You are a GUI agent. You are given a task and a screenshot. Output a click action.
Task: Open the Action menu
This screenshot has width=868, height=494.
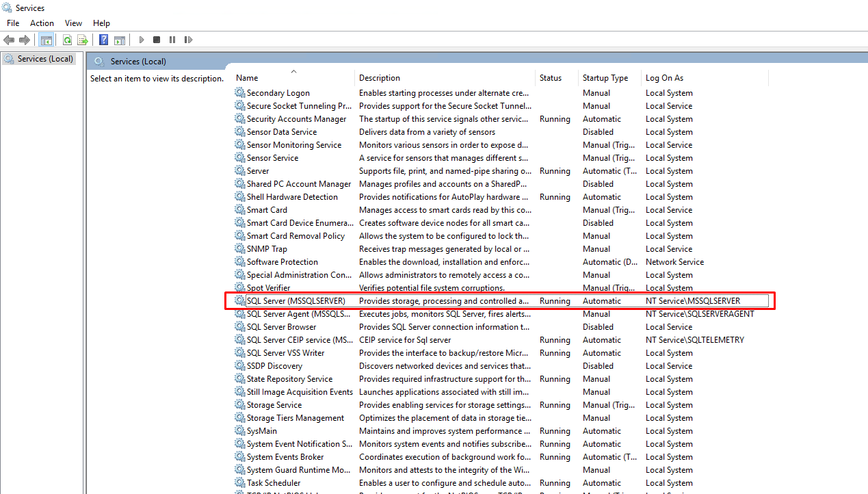pos(42,23)
